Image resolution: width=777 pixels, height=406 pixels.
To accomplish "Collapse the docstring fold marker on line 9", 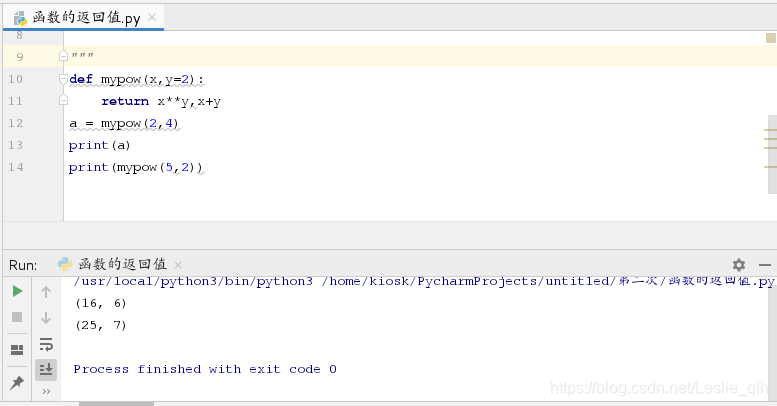I will pos(63,56).
